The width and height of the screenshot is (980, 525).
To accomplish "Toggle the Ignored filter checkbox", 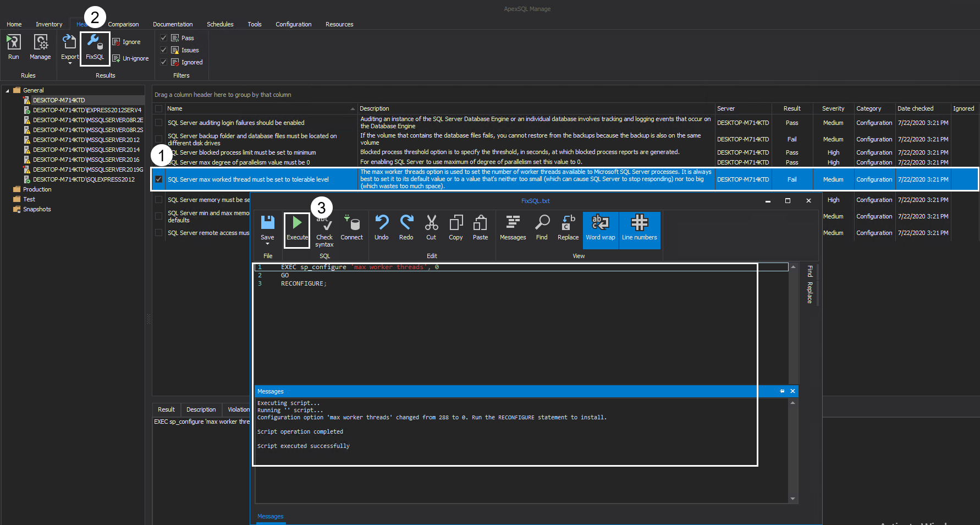I will click(163, 62).
